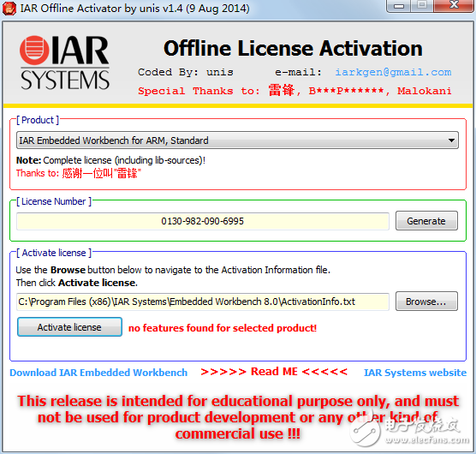Click the Activate license button

[x=69, y=327]
